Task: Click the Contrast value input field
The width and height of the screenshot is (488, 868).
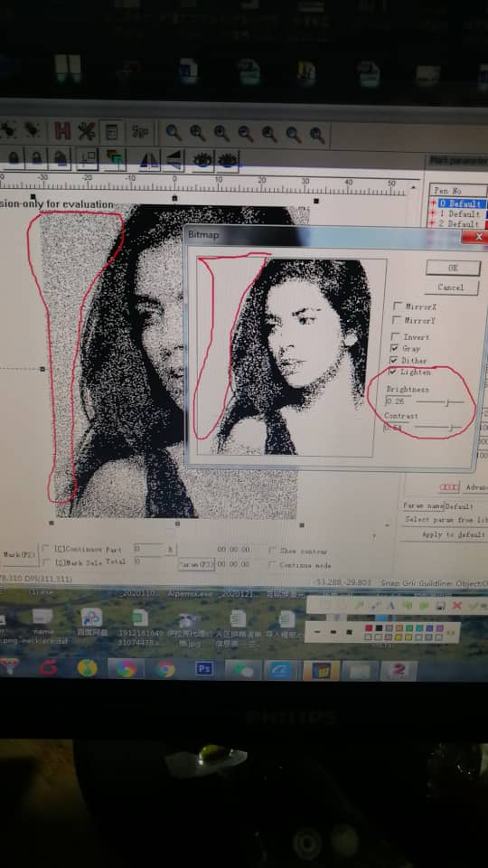Action: tap(397, 428)
